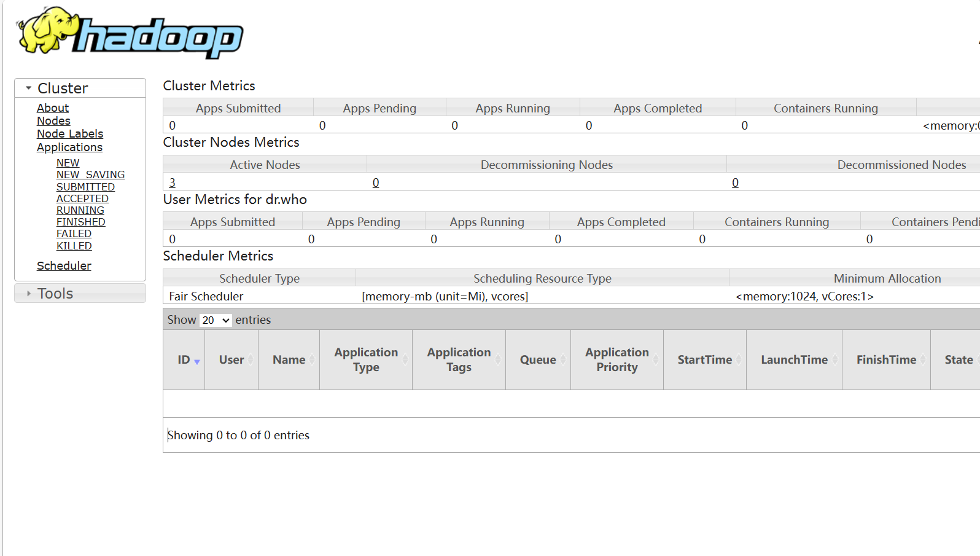View KILLED applications
This screenshot has width=980, height=556.
click(x=74, y=246)
